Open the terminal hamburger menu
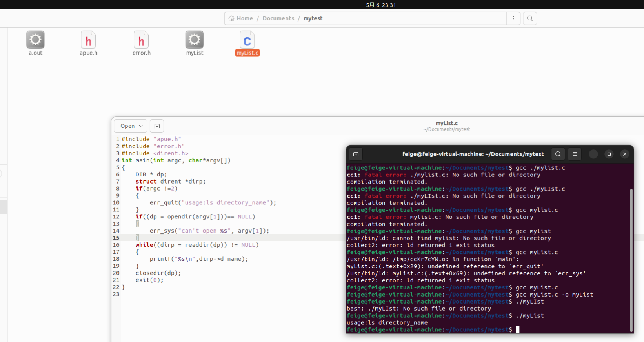Screen dimensions: 644x342 pyautogui.click(x=575, y=154)
